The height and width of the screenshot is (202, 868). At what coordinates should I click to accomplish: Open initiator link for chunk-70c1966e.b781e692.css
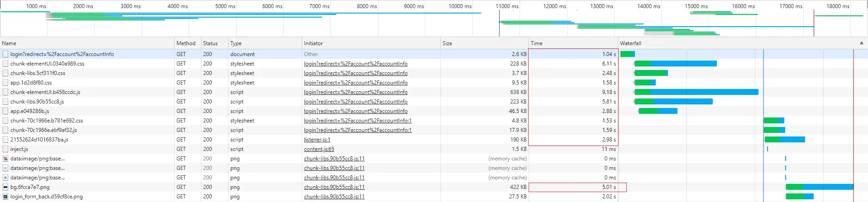click(x=358, y=121)
